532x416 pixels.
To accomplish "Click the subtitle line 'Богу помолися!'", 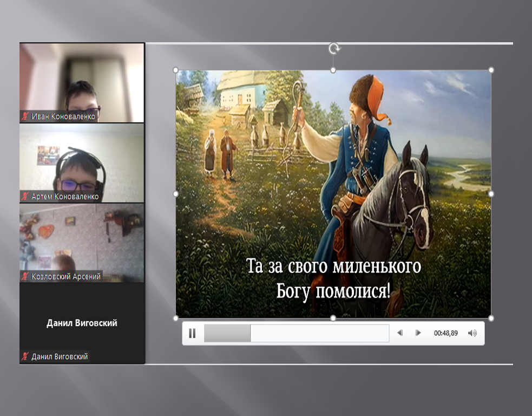I will coord(333,291).
